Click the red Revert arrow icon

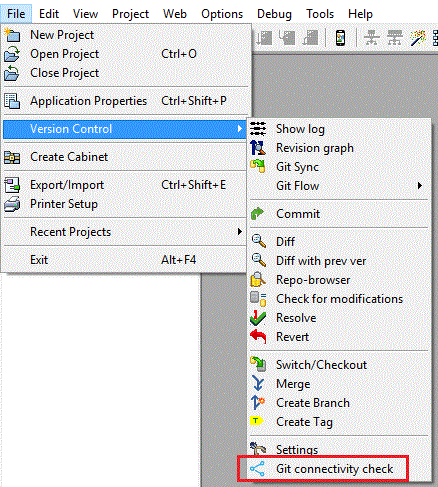258,336
